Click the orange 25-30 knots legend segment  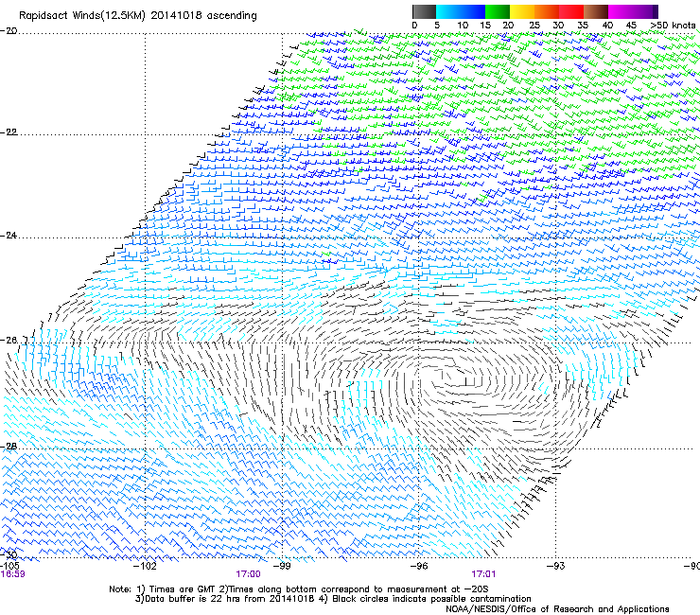coord(547,11)
